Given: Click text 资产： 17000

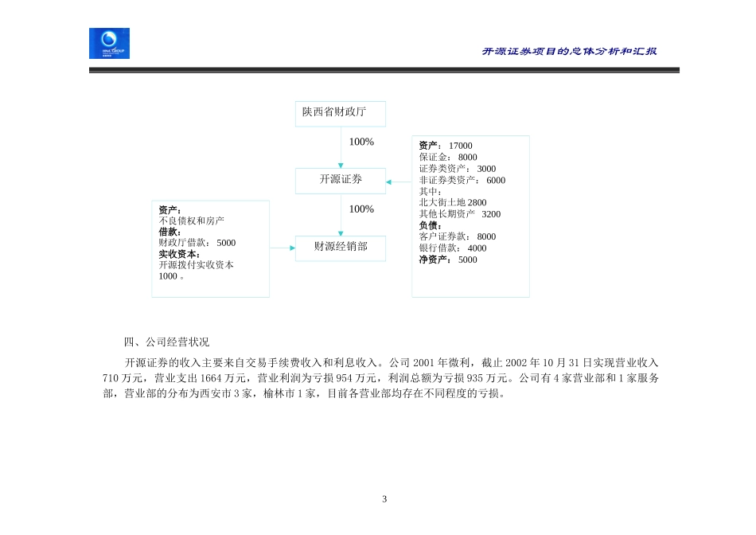Looking at the screenshot, I should (446, 146).
